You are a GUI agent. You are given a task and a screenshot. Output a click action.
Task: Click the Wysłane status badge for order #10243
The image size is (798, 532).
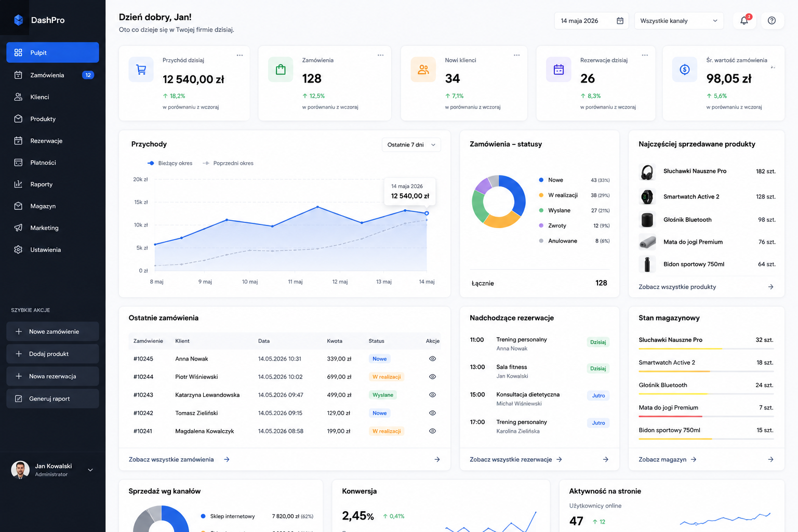pos(383,395)
